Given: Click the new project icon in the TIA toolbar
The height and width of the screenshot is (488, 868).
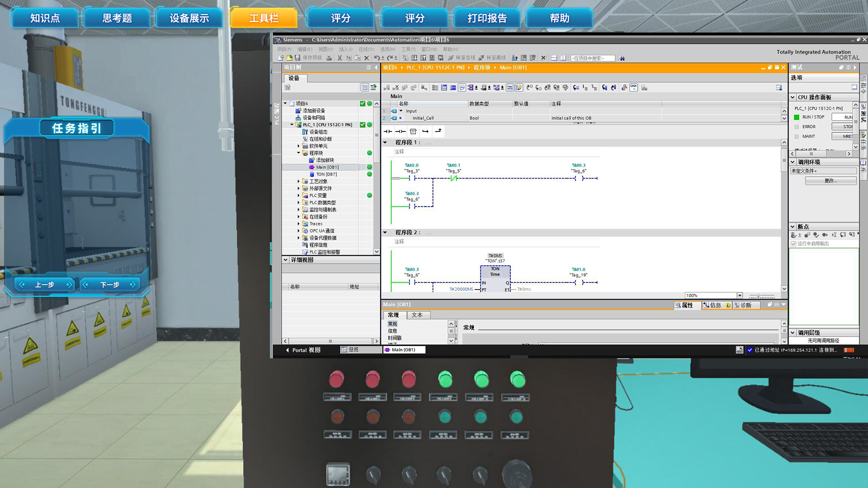Looking at the screenshot, I should [281, 58].
